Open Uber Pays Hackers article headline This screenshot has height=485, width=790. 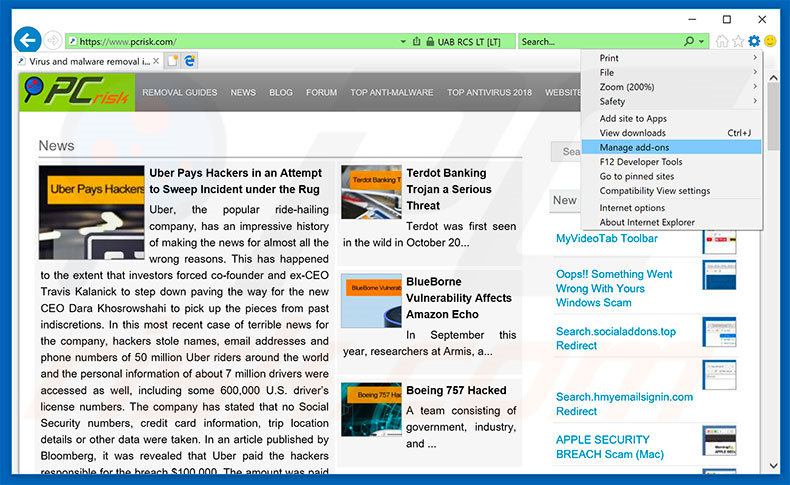pos(235,181)
